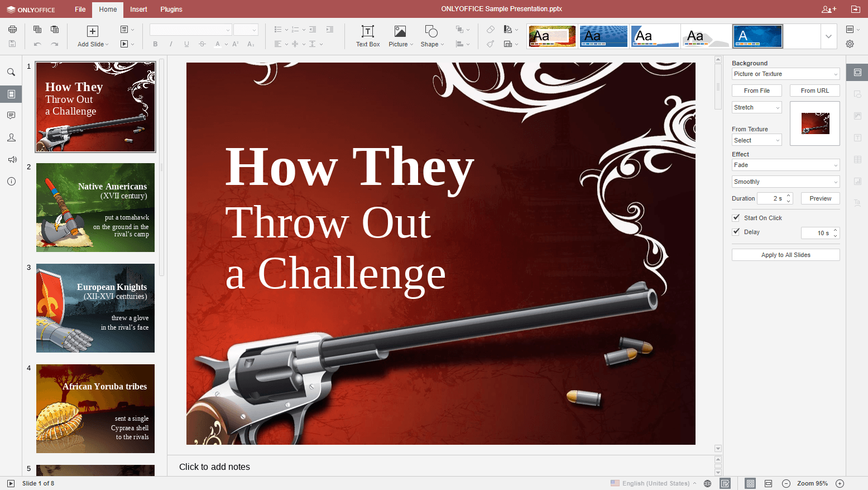Undo the last action
868x490 pixels.
pos(37,44)
